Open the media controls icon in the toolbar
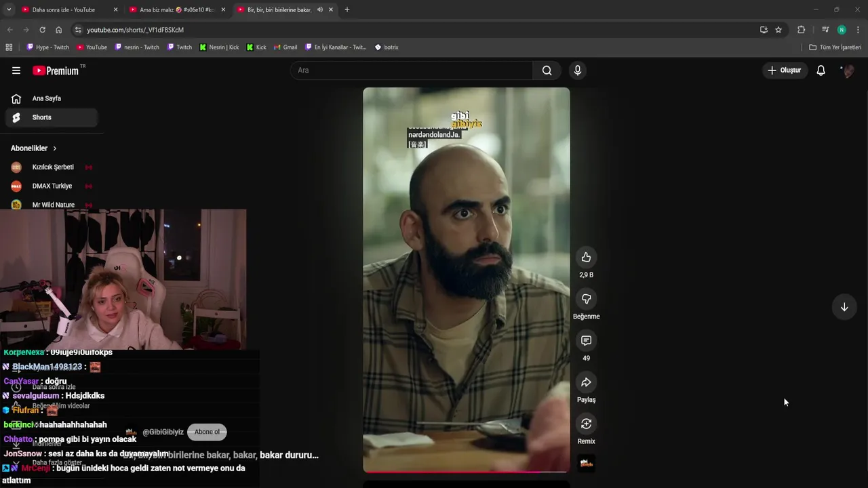Viewport: 868px width, 488px height. click(825, 30)
